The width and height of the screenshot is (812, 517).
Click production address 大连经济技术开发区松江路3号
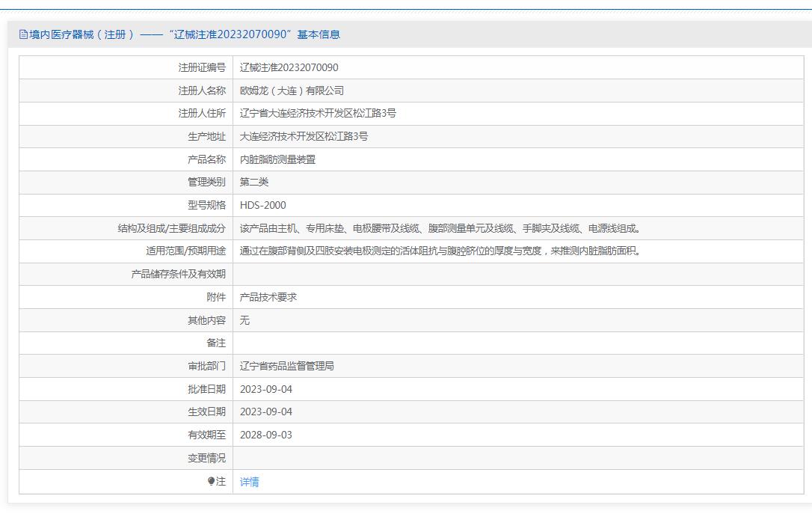coord(304,137)
